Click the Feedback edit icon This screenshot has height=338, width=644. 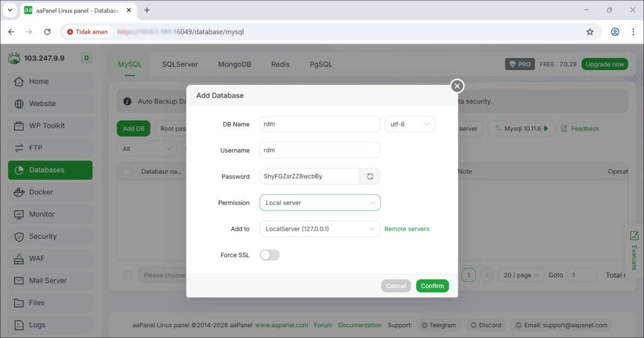(x=564, y=129)
